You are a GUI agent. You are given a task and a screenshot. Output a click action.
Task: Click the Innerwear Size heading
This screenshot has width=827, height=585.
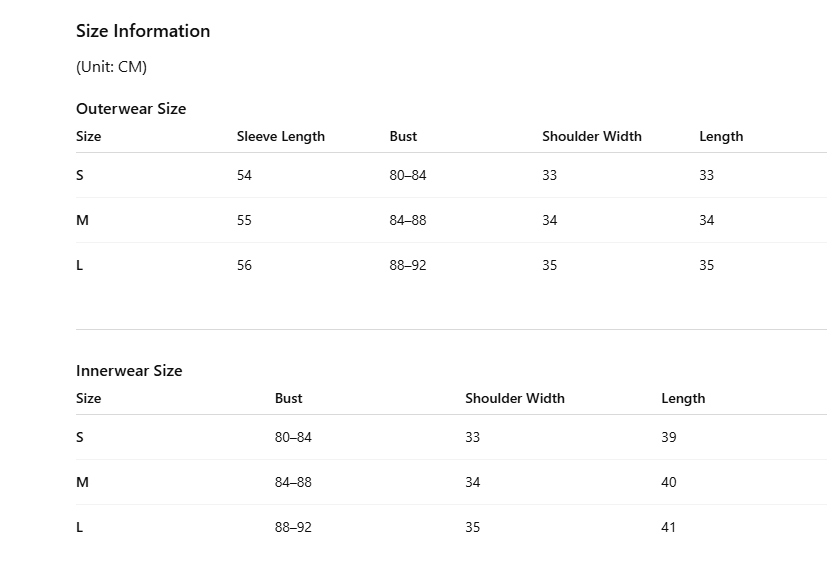[x=129, y=371]
